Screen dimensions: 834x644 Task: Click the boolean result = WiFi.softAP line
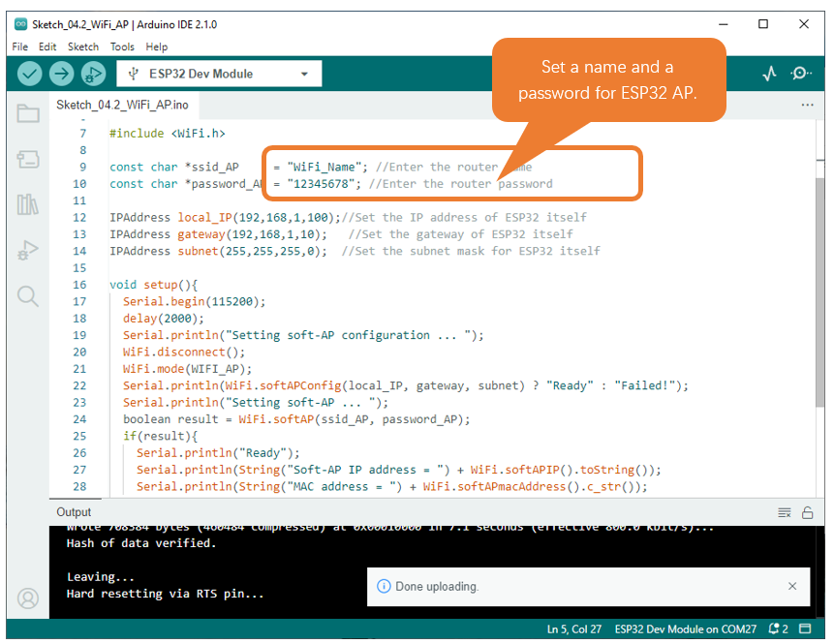click(x=296, y=419)
